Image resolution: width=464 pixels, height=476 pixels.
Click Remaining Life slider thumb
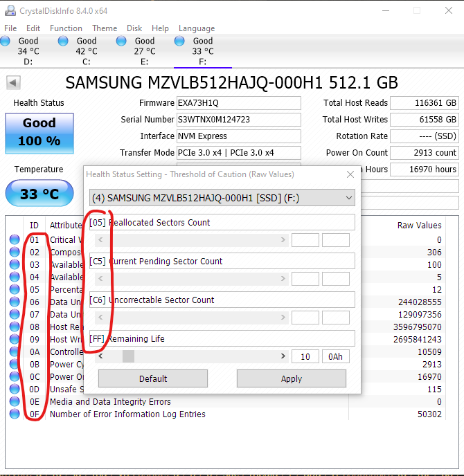click(x=128, y=356)
